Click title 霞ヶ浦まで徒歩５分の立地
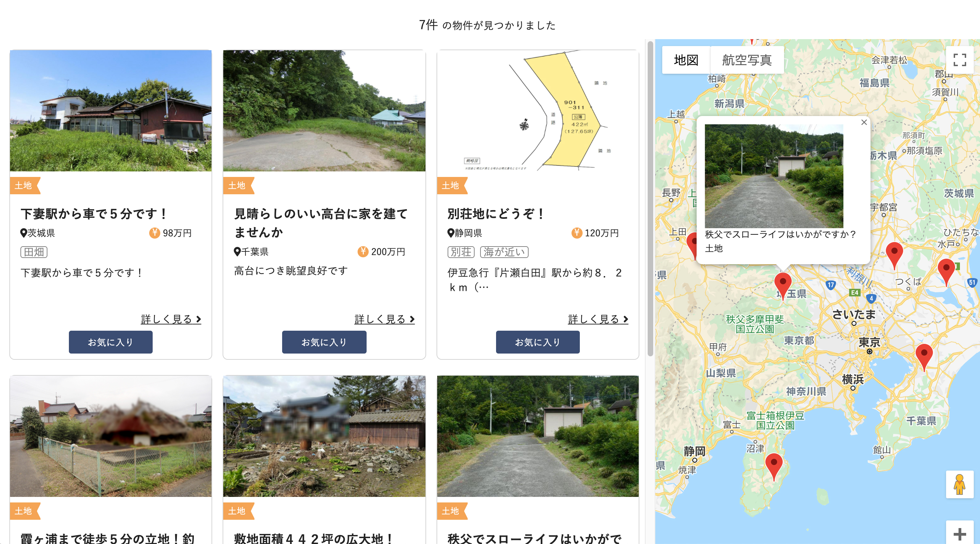980x544 pixels. pyautogui.click(x=108, y=538)
